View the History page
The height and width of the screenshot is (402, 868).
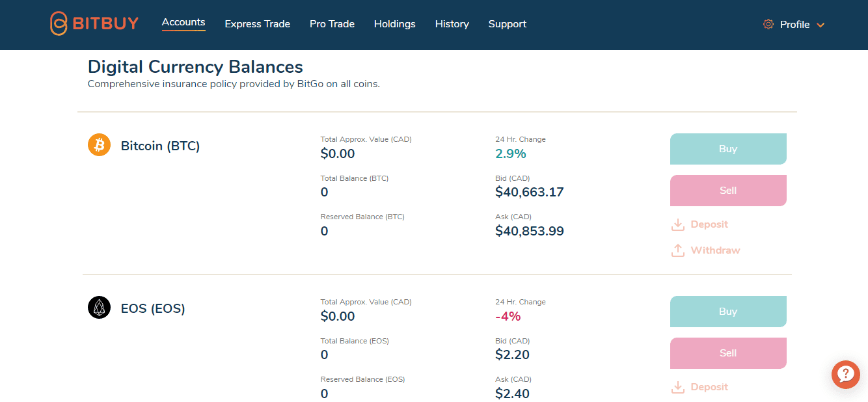pyautogui.click(x=452, y=24)
